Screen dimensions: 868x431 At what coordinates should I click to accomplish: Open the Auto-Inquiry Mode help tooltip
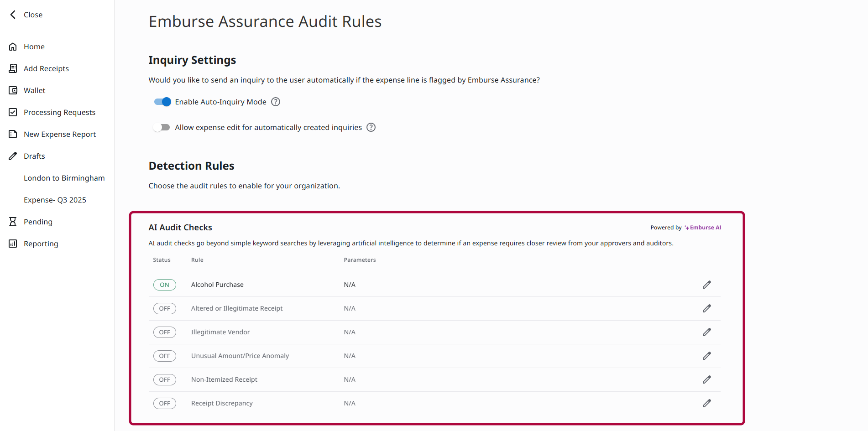coord(275,101)
